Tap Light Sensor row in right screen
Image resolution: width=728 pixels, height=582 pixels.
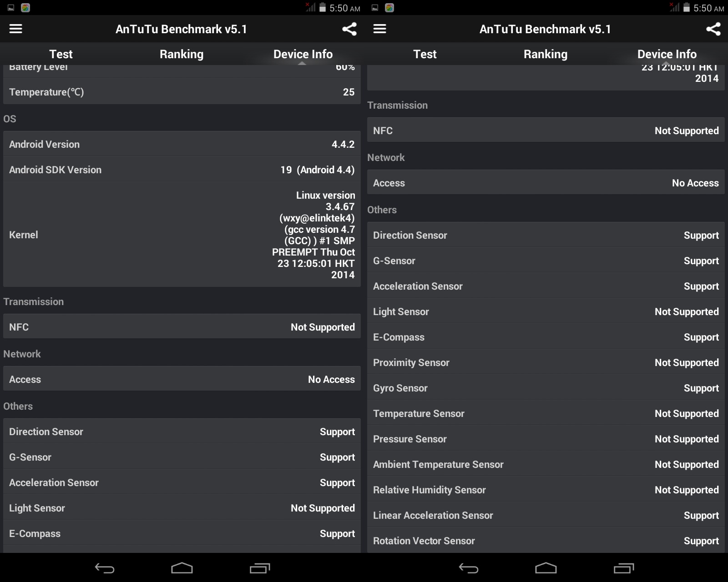click(546, 311)
